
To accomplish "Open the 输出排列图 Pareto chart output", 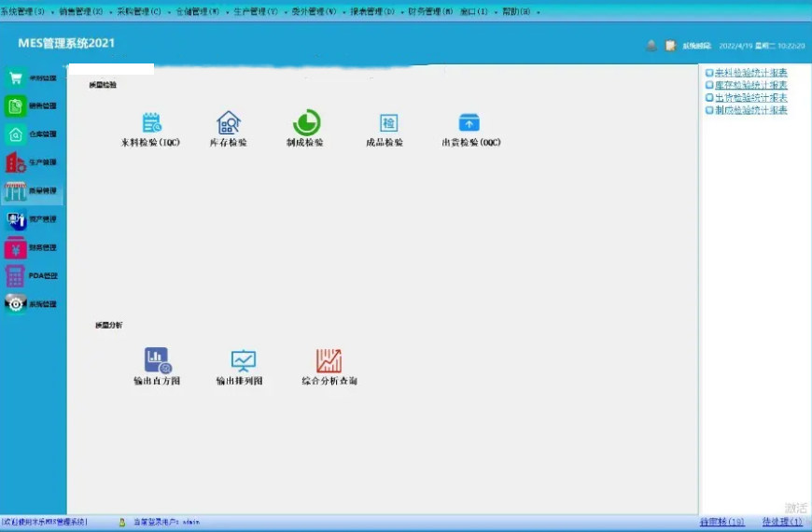I will point(240,368).
